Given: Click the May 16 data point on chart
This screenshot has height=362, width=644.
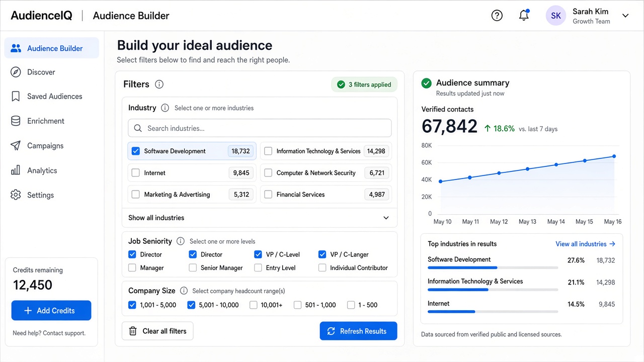Looking at the screenshot, I should pyautogui.click(x=614, y=156).
